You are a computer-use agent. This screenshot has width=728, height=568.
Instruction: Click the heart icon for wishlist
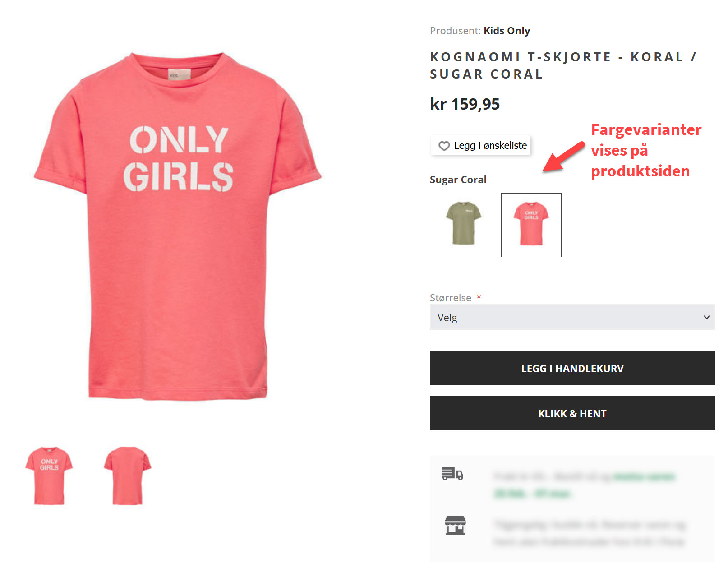(444, 146)
